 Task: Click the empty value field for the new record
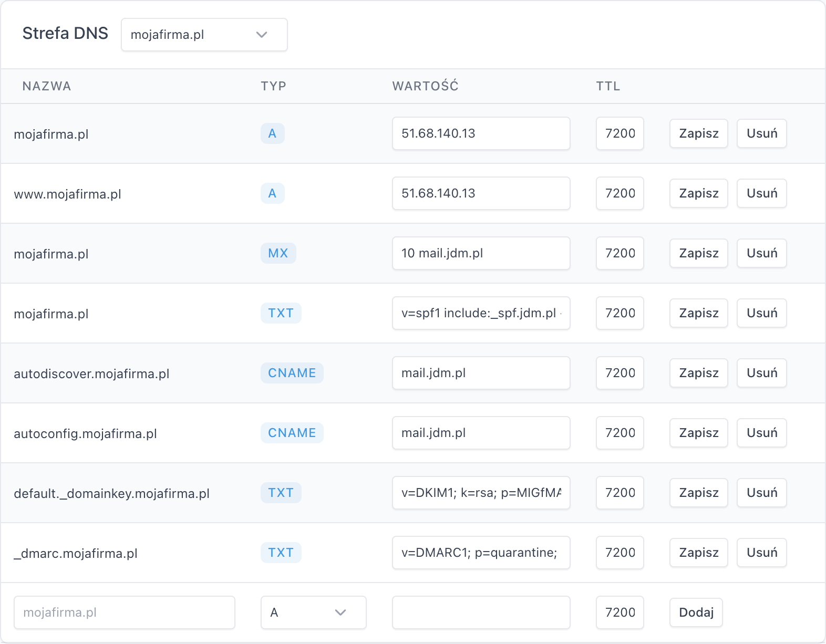click(x=481, y=612)
